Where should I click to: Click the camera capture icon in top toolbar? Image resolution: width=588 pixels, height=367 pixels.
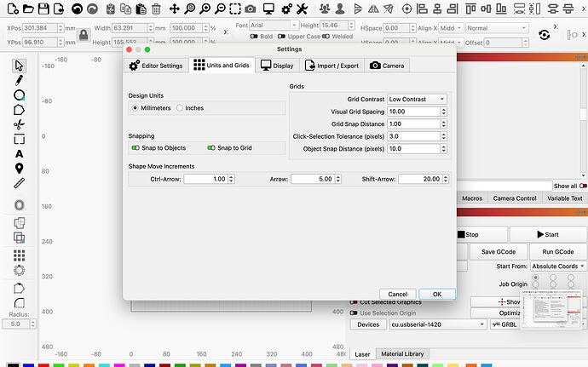point(250,9)
